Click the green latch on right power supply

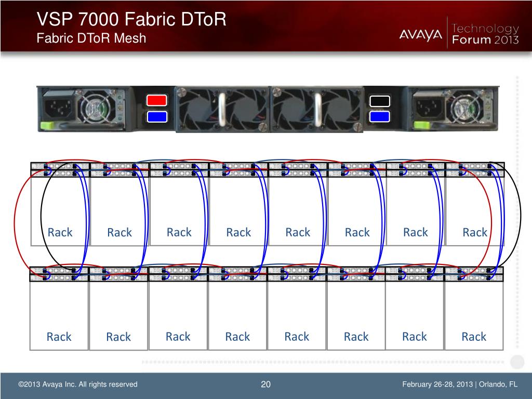coord(422,126)
